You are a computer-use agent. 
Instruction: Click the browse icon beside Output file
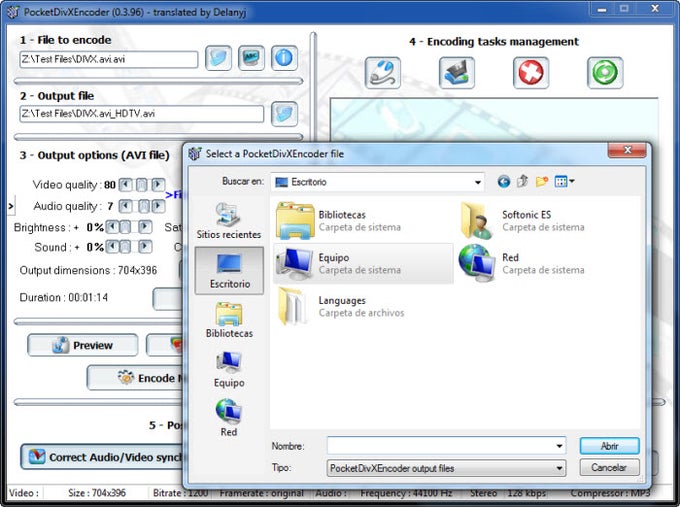pyautogui.click(x=284, y=114)
